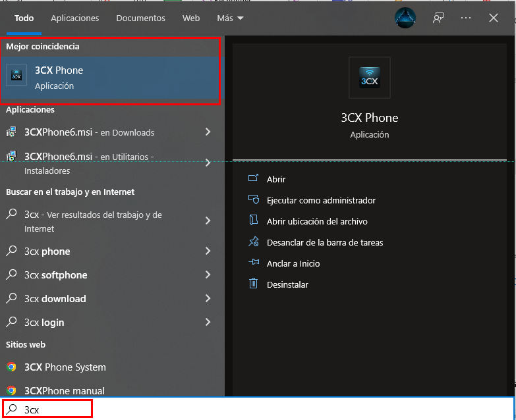The width and height of the screenshot is (516, 420).
Task: Click the unpin icon for Desanclar de la barra
Action: tap(253, 242)
